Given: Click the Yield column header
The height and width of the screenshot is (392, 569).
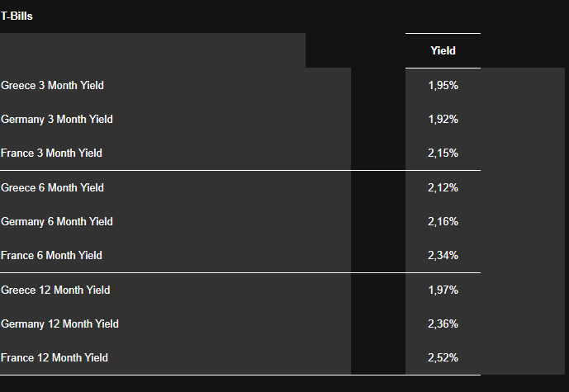Looking at the screenshot, I should coord(443,51).
